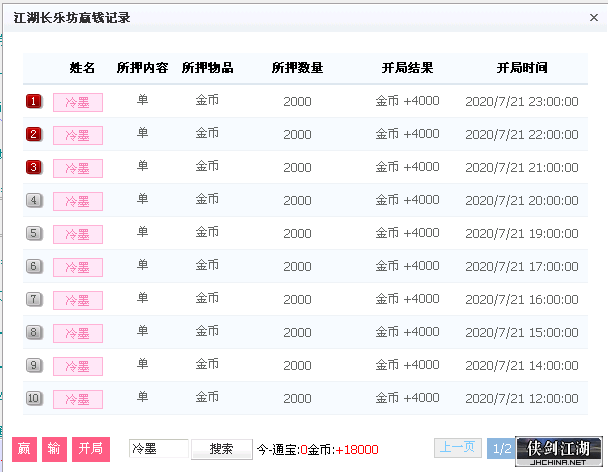Screen dimensions: 608x472
Task: Click the red rank 1 badge icon
Action: (34, 102)
